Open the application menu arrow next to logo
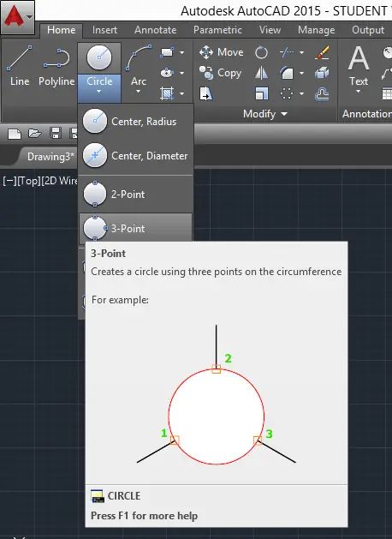 pyautogui.click(x=29, y=16)
